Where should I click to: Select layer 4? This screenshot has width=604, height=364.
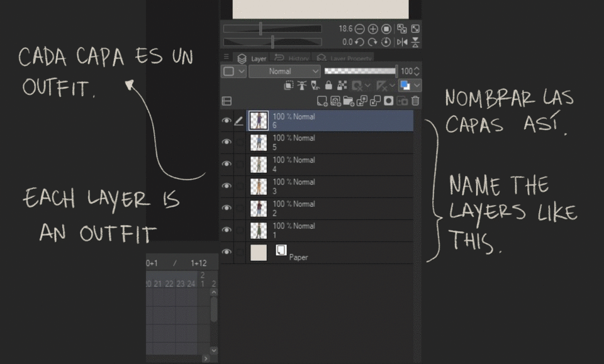(x=330, y=165)
